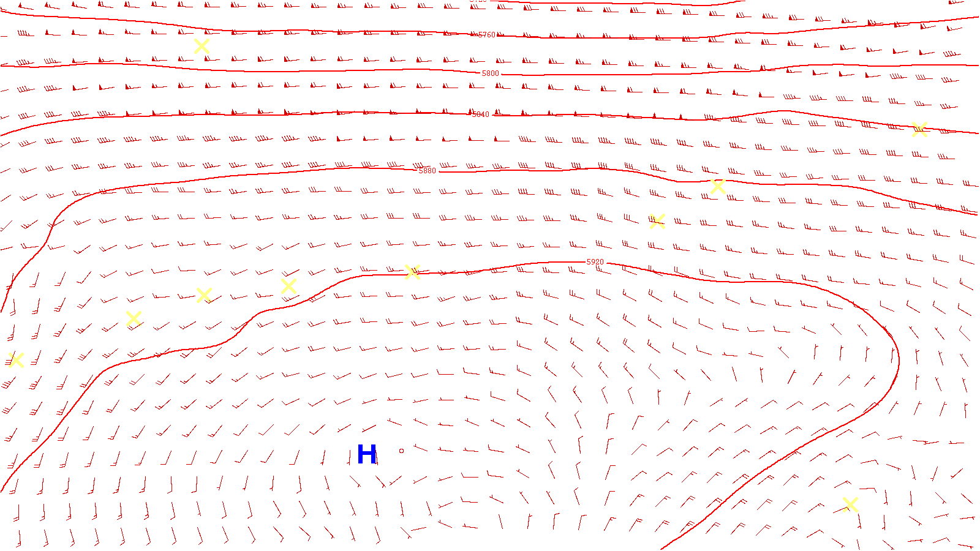The image size is (980, 551).
Task: Click the 5760 contour label
Action: pyautogui.click(x=486, y=35)
